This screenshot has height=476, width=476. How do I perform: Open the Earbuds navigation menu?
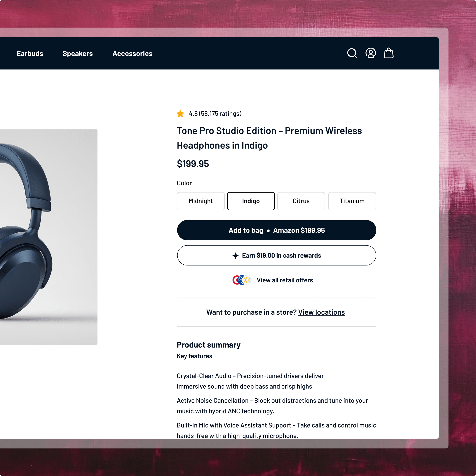(x=30, y=53)
